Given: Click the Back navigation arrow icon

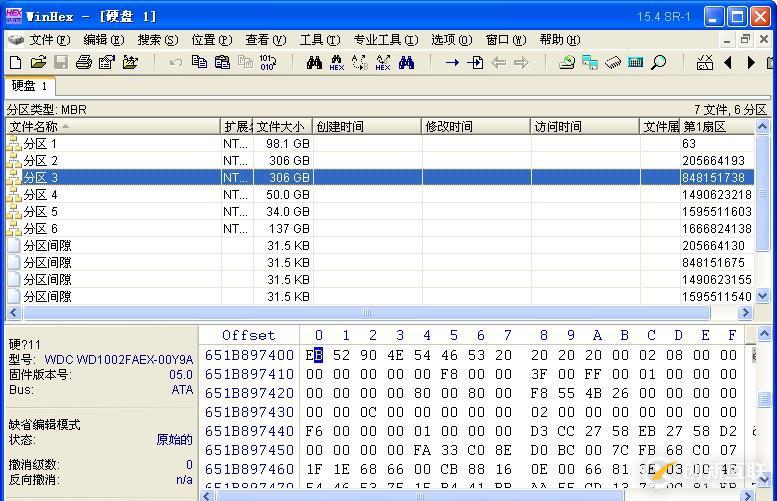Looking at the screenshot, I should 499,62.
